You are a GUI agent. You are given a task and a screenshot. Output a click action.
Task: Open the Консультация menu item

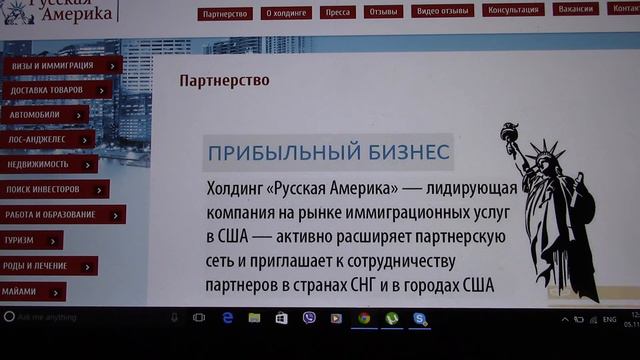point(513,10)
